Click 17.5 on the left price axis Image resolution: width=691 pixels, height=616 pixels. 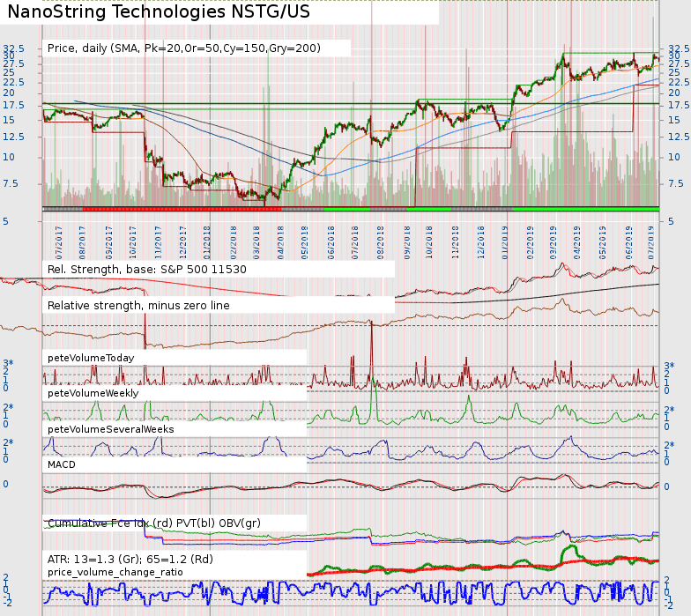13,106
